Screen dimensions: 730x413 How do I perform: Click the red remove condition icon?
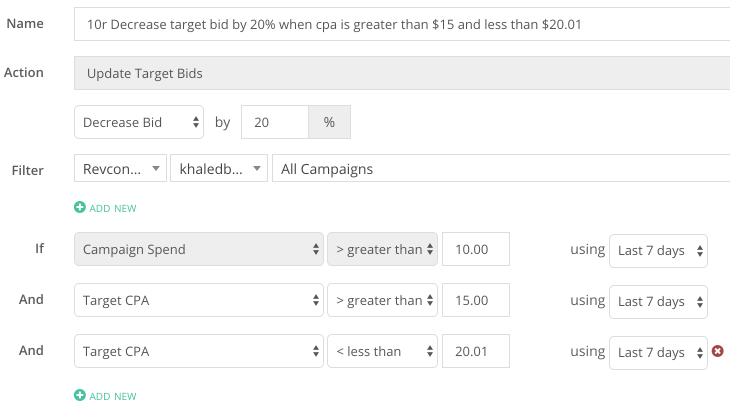[717, 351]
